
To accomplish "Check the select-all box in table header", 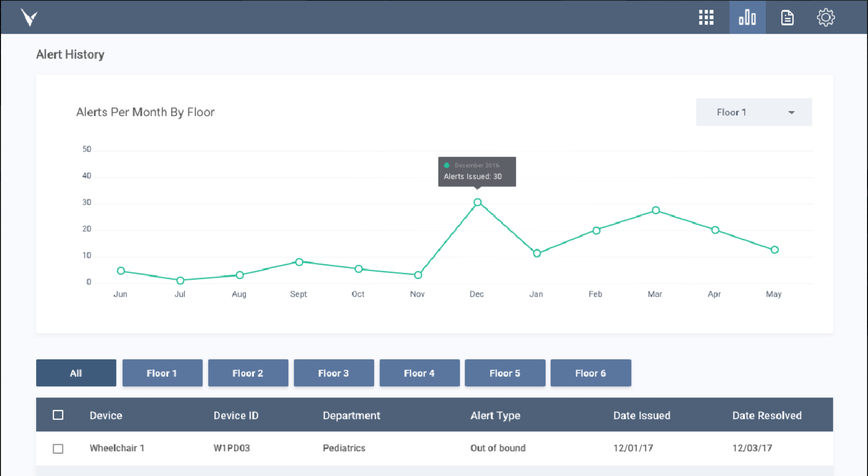I will coord(58,415).
